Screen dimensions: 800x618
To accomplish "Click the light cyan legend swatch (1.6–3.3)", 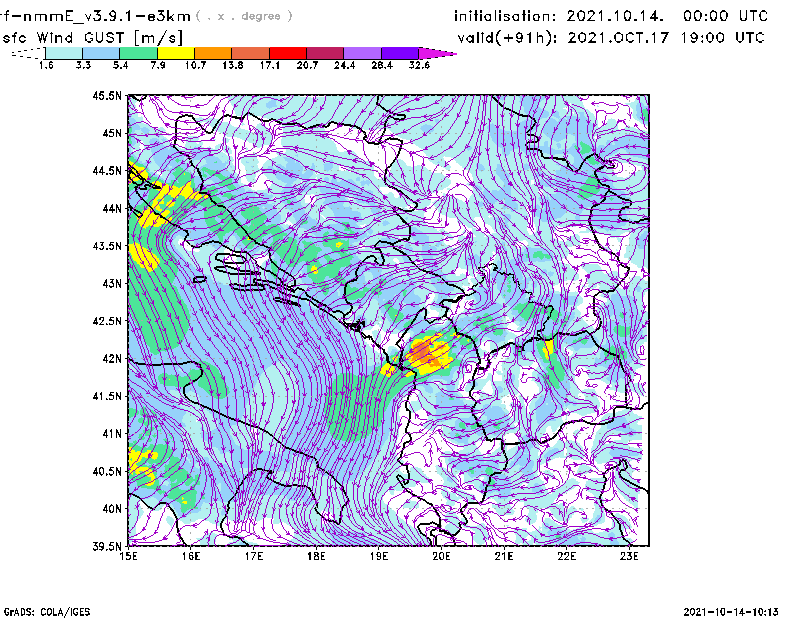I will pos(64,53).
